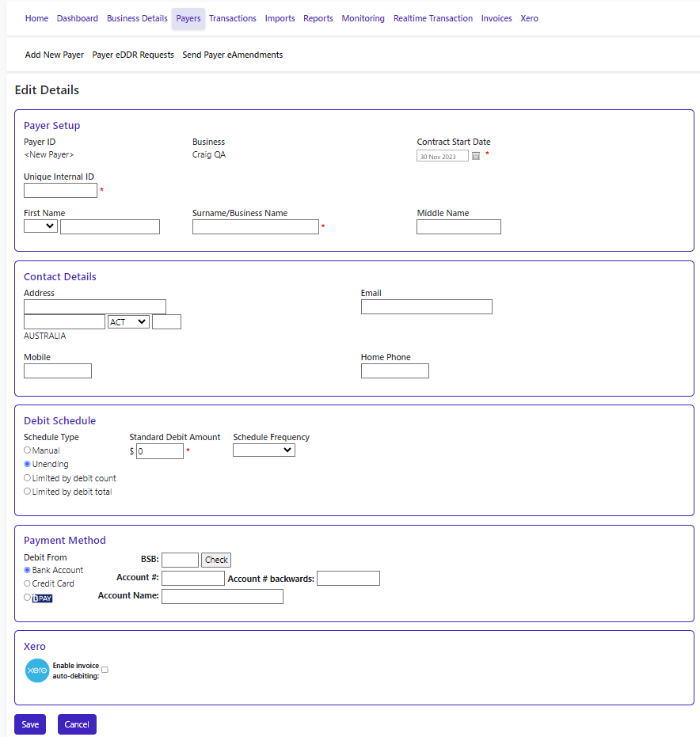Choose Limited by debit count option
The image size is (700, 737).
[28, 478]
